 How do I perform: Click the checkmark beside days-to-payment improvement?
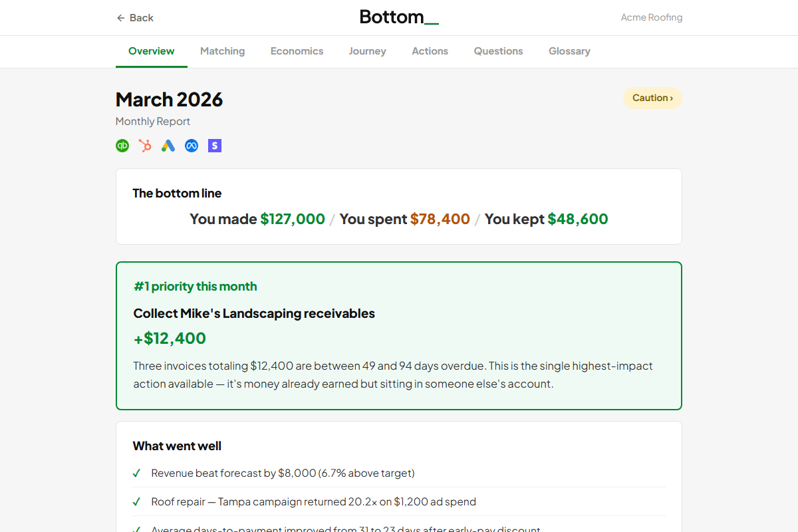pos(136,529)
